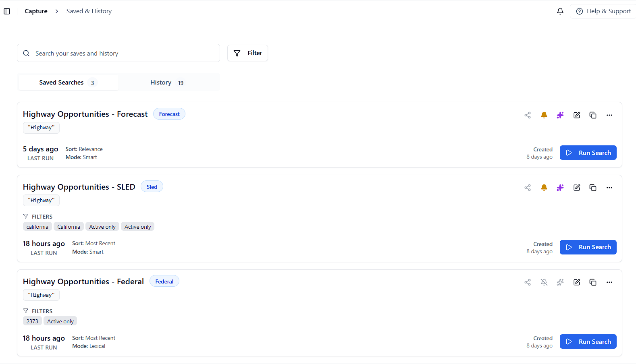Share the Highway Opportunities - Federal search
The image size is (636, 364).
point(528,282)
